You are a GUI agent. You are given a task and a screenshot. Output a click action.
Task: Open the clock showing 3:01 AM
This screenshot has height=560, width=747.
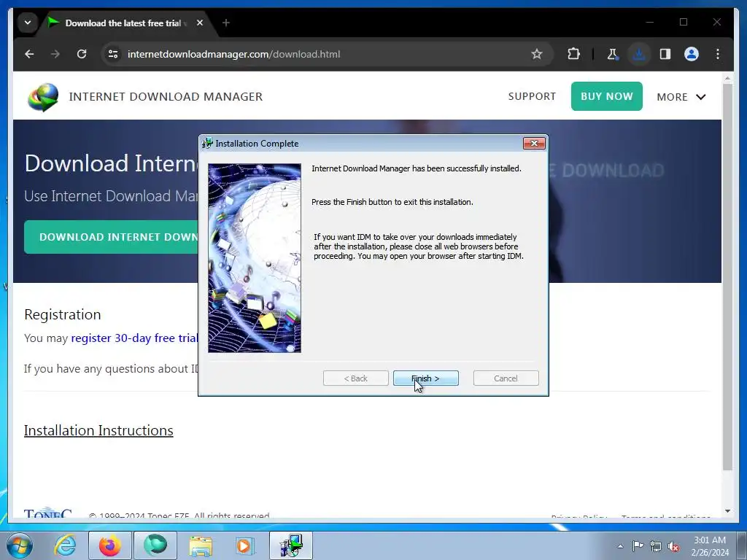(710, 545)
